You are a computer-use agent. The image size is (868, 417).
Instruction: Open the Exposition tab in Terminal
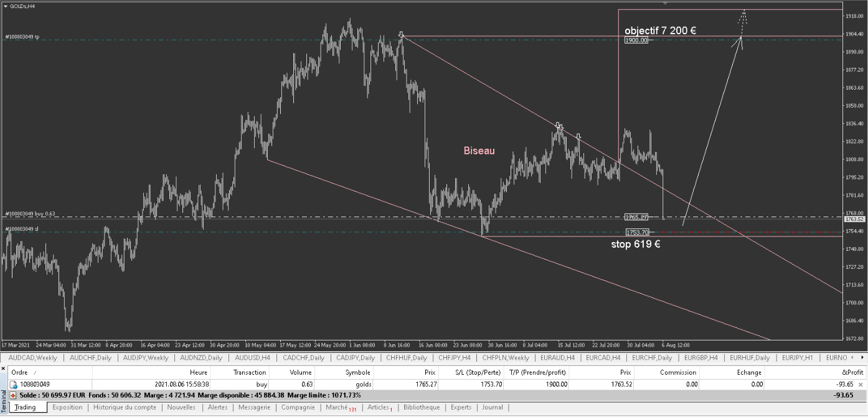67,408
